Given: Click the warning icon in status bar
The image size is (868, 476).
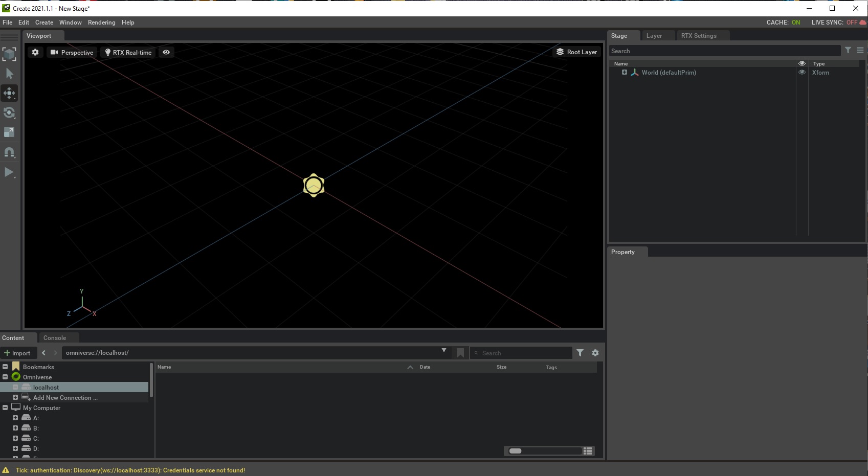Looking at the screenshot, I should 6,470.
